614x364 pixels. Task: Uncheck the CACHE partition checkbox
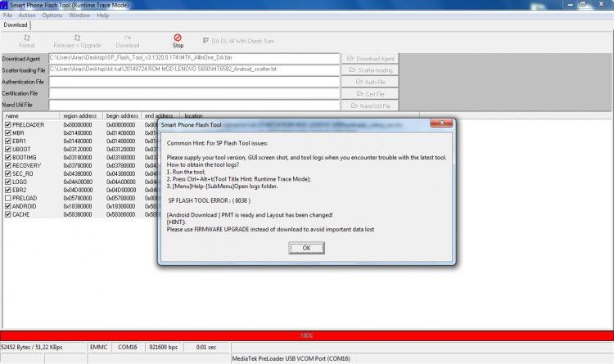(x=8, y=214)
